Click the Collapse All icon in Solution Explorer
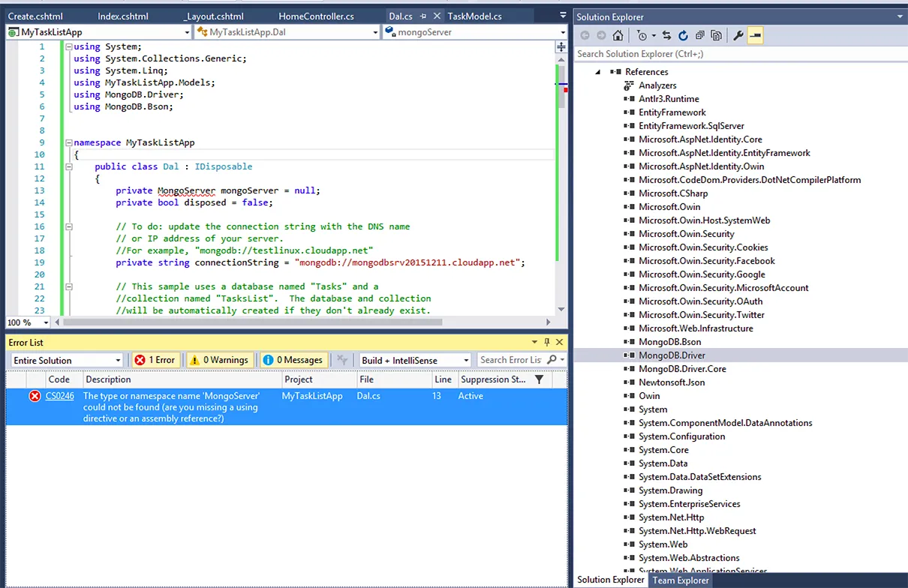The width and height of the screenshot is (908, 588). click(699, 35)
